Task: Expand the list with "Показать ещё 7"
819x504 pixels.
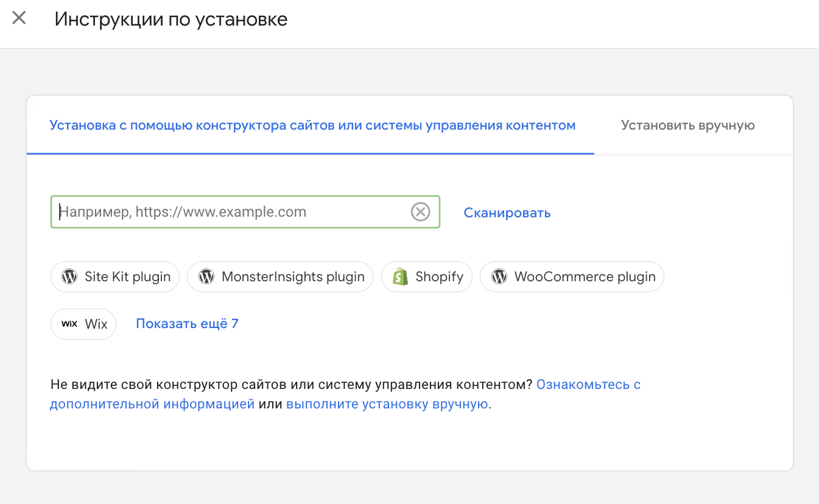Action: (187, 324)
